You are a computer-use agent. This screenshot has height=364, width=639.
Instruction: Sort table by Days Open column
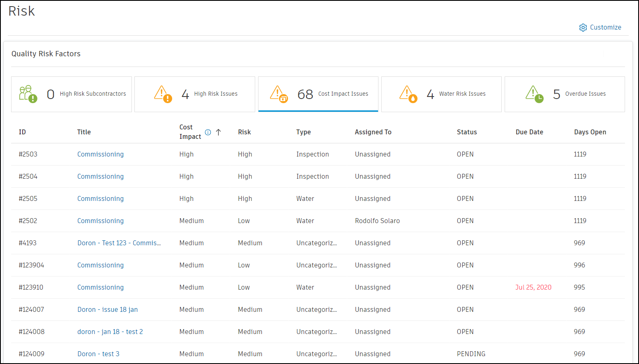[590, 132]
